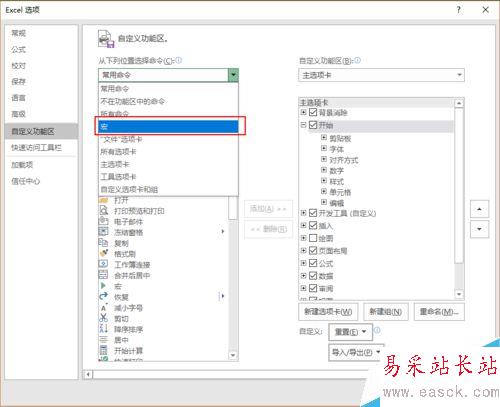Choose 所有选项卡 from dropdown list
The width and height of the screenshot is (500, 407).
tap(169, 152)
